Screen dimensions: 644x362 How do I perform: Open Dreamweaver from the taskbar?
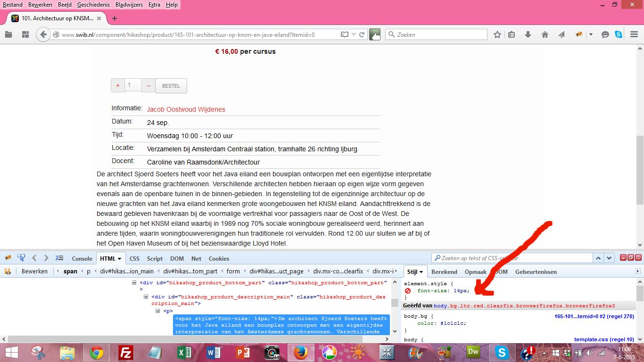(473, 353)
